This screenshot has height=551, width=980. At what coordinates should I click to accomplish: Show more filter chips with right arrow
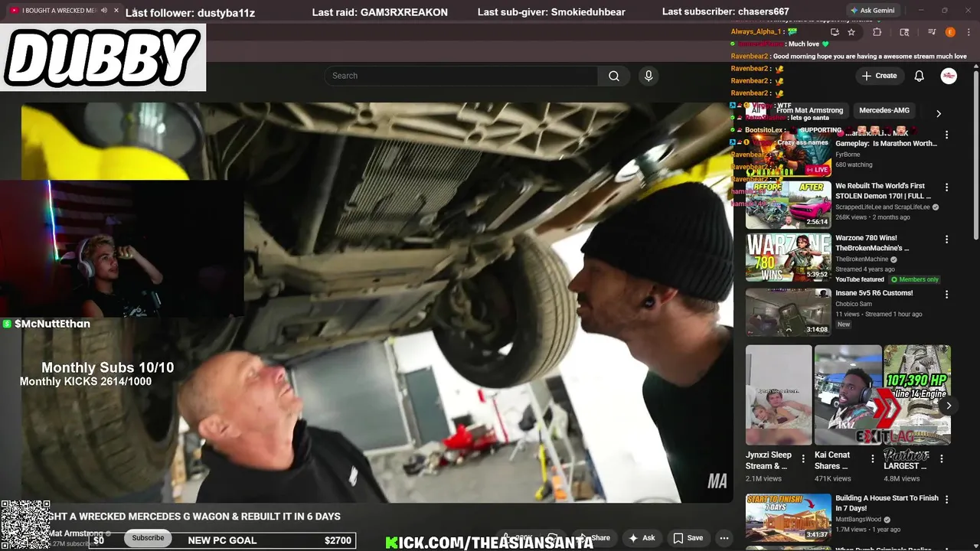pos(939,113)
